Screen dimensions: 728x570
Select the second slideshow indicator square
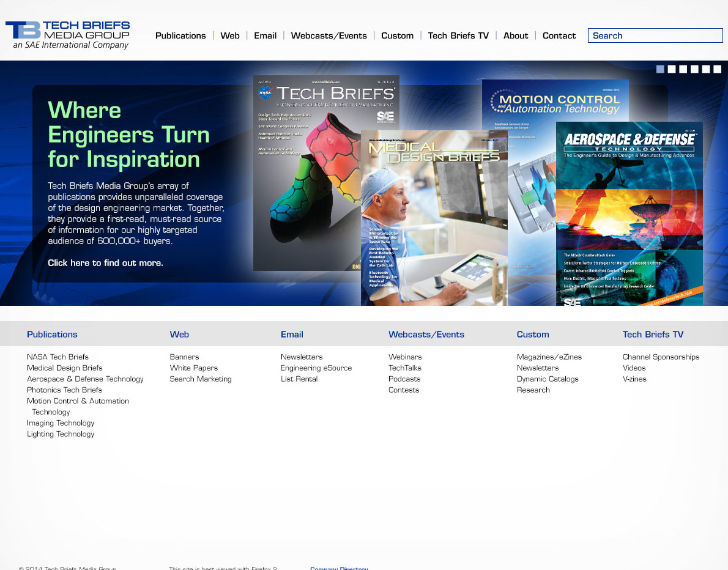(671, 69)
